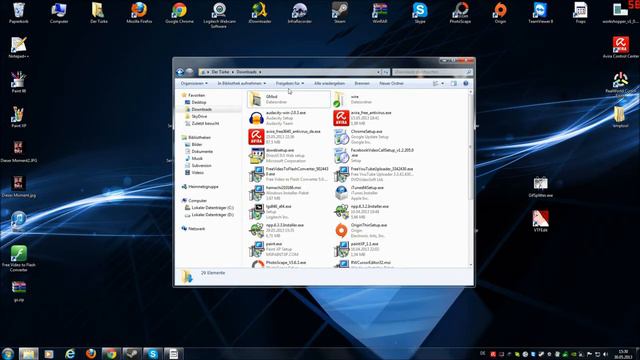640x360 pixels.
Task: Open Notepad++ desktop shortcut
Action: [18, 47]
